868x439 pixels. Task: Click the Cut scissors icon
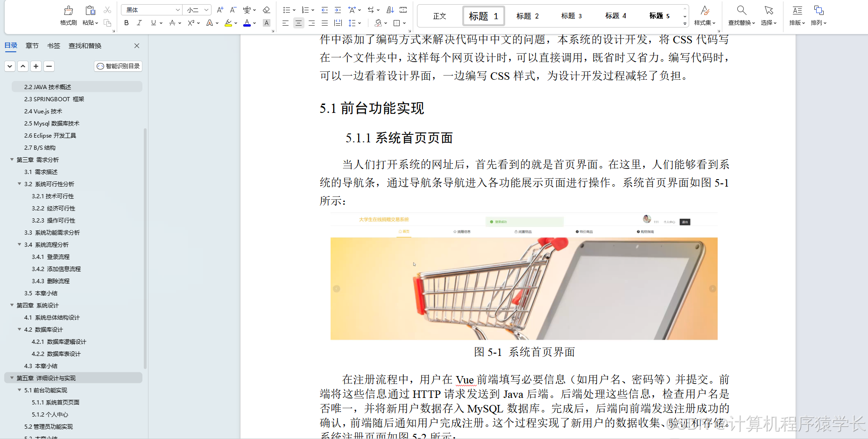(107, 10)
